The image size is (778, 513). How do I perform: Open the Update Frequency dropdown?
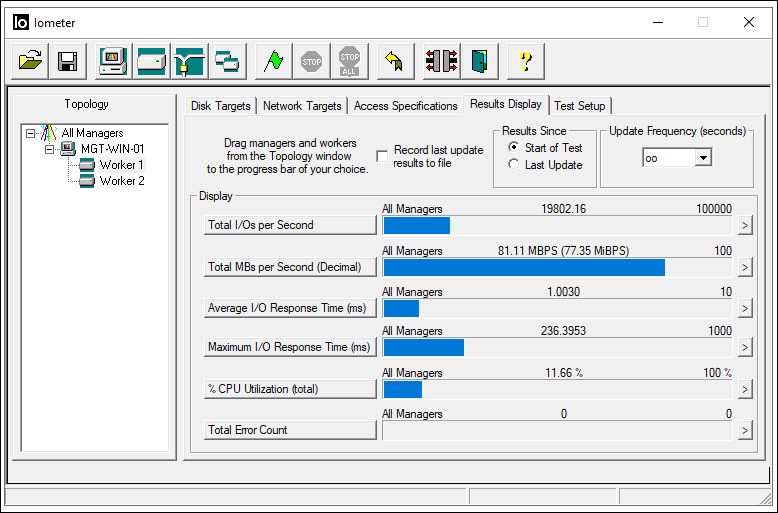point(702,158)
